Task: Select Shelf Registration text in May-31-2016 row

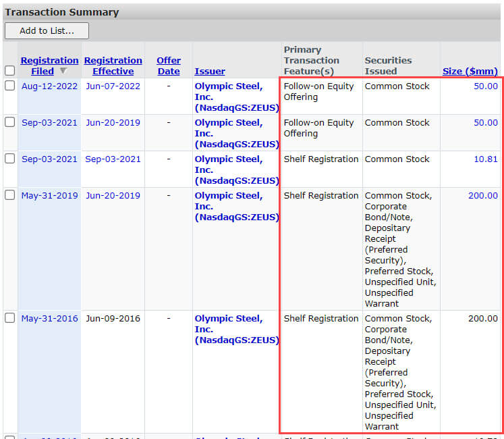Action: (x=320, y=318)
